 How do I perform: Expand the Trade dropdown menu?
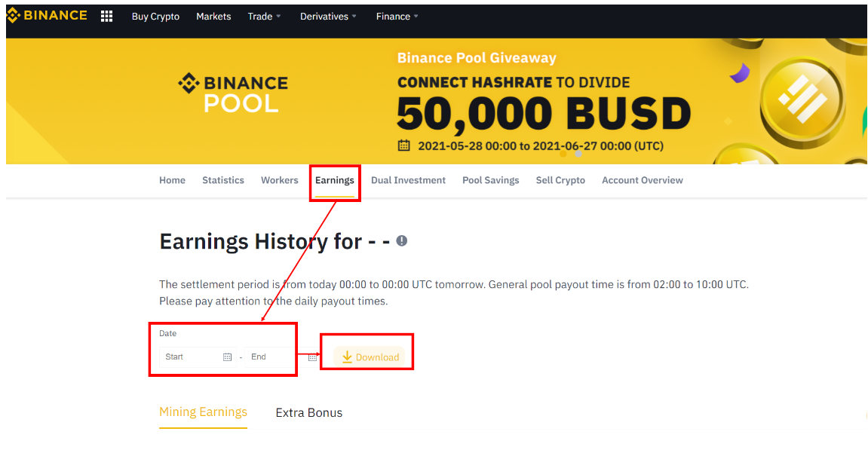coord(264,17)
